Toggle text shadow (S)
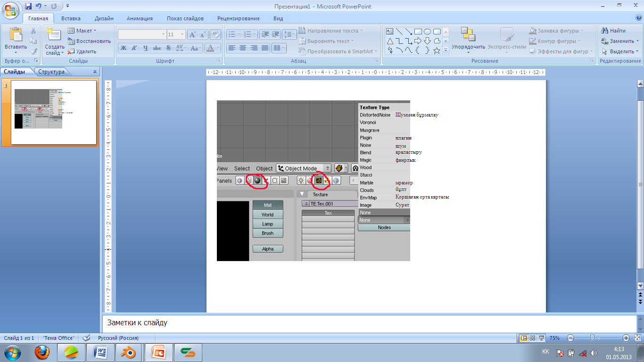Image resolution: width=644 pixels, height=362 pixels. tap(168, 48)
